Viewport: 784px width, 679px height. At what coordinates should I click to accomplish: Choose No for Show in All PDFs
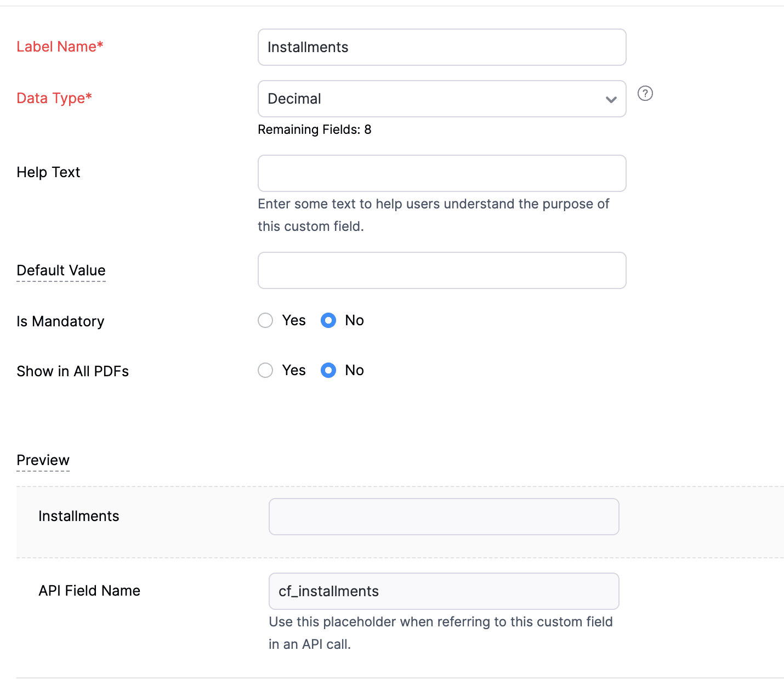tap(328, 370)
